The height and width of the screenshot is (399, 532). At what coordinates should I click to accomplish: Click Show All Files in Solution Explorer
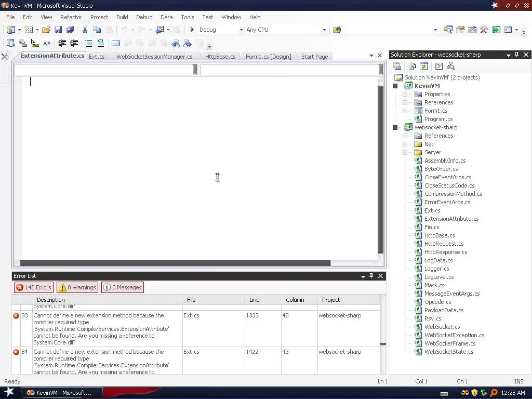pos(411,66)
